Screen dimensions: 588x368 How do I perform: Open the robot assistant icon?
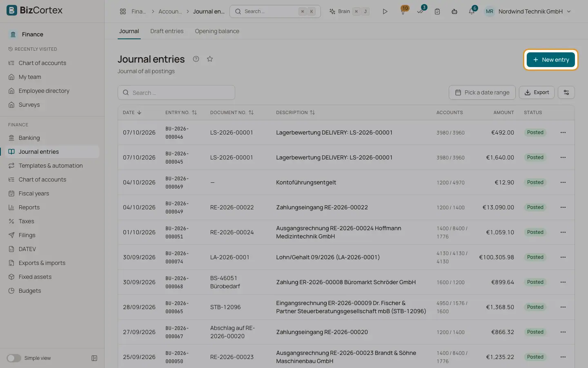pyautogui.click(x=454, y=11)
